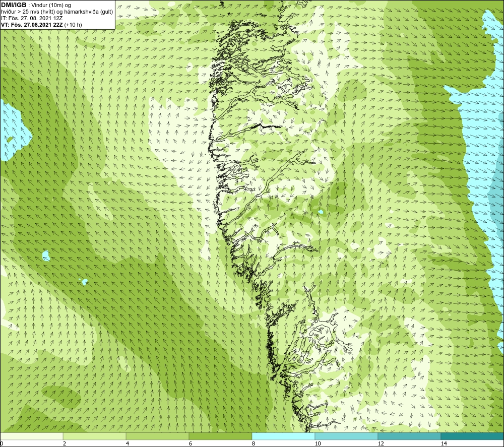Click the scale label '6'
Image resolution: width=504 pixels, height=447 pixels.
click(x=191, y=443)
